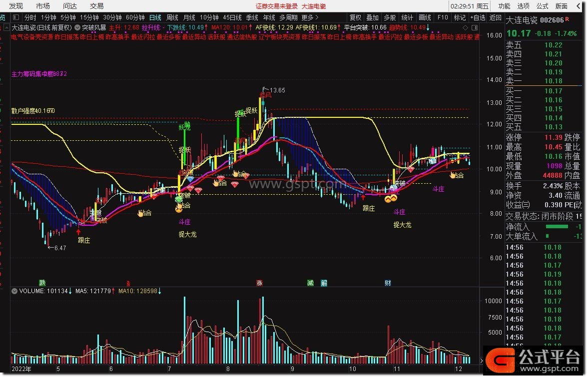Click the 解 event marker on timeline
This screenshot has width=588, height=377.
(x=324, y=283)
